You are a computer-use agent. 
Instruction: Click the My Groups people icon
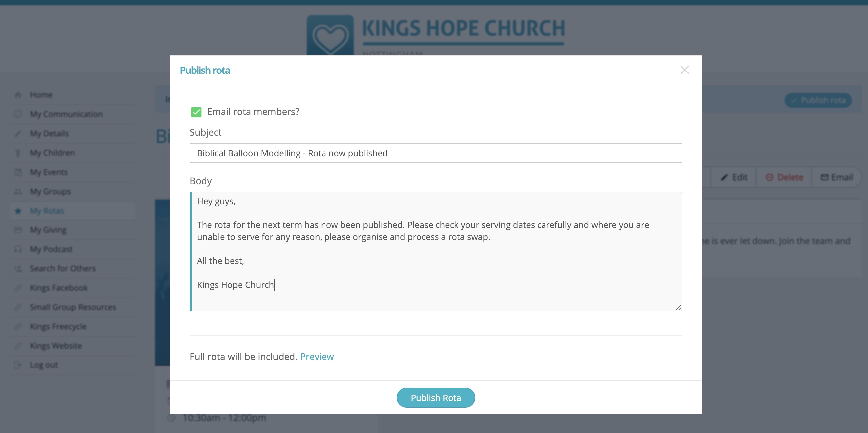pyautogui.click(x=18, y=191)
